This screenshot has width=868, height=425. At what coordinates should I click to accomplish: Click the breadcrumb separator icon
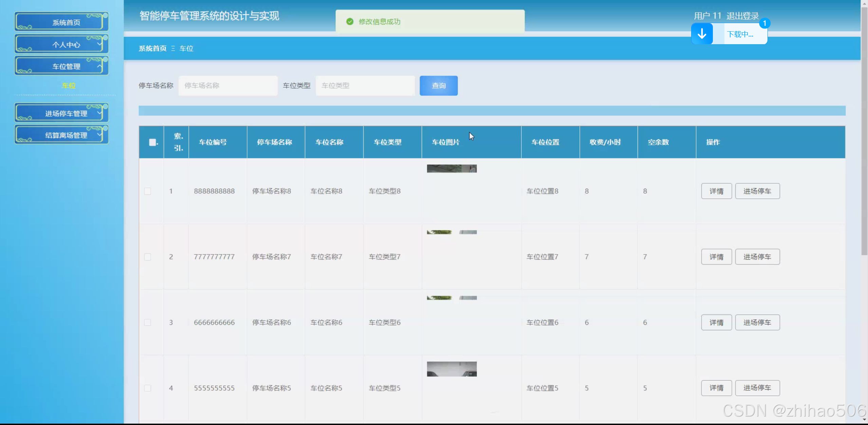[173, 49]
